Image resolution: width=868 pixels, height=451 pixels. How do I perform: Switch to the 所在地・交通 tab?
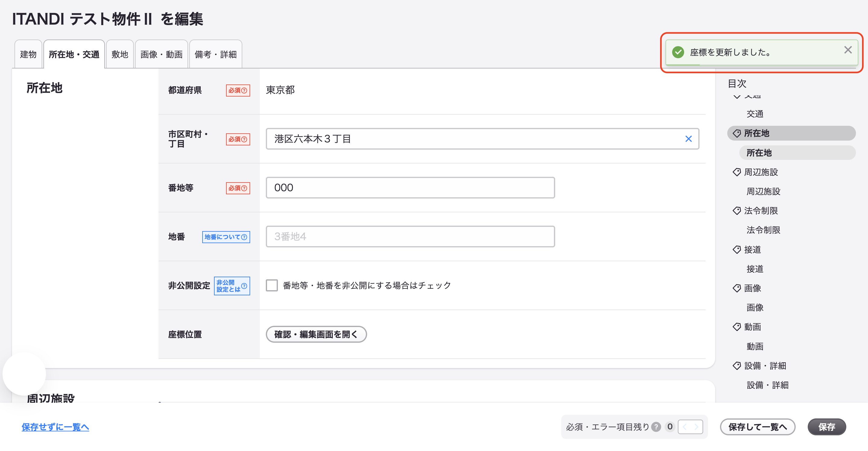74,54
